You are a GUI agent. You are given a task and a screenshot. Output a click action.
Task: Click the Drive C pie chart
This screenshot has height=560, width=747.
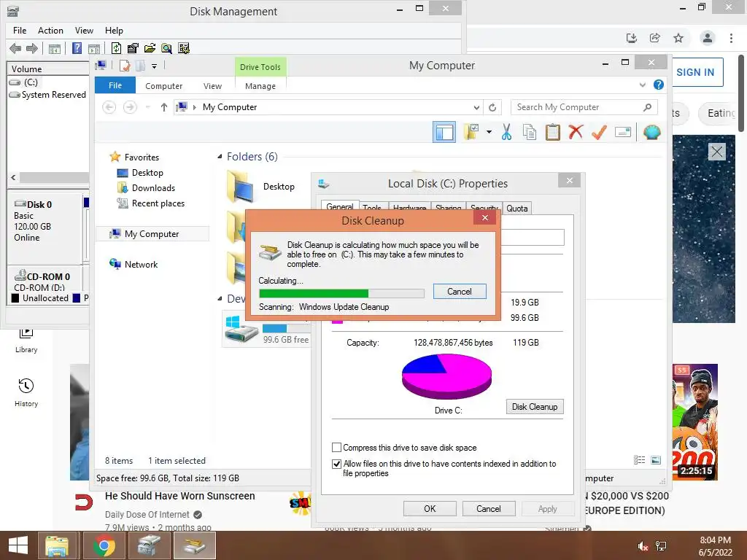(447, 377)
